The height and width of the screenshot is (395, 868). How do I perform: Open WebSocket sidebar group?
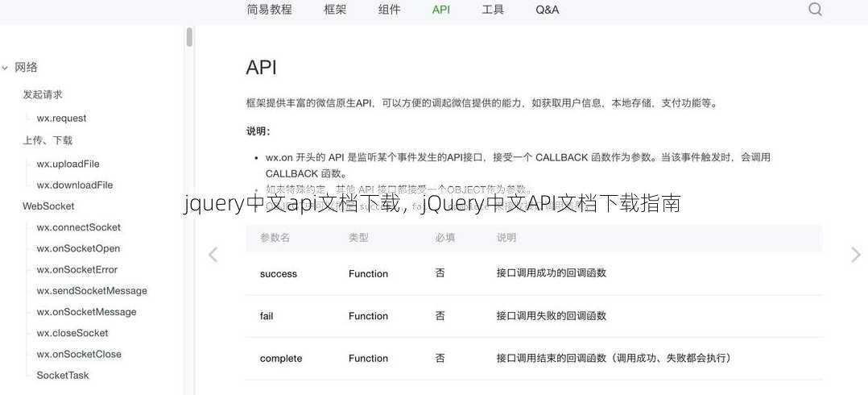coord(48,206)
